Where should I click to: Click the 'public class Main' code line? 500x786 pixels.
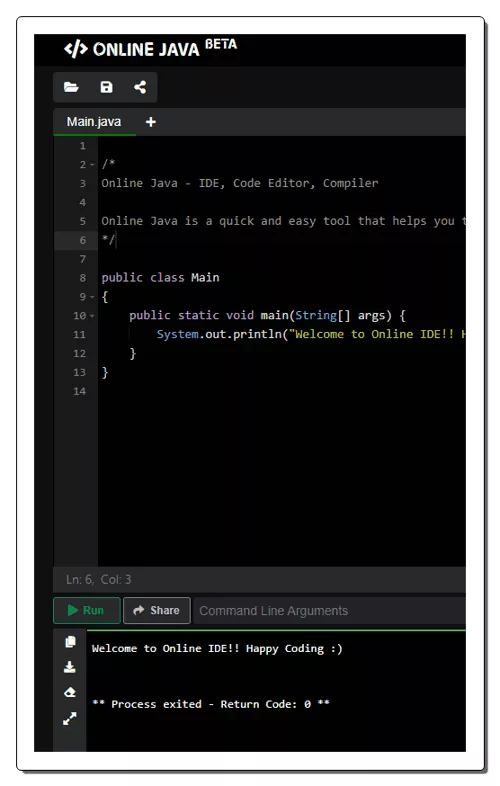pyautogui.click(x=160, y=278)
